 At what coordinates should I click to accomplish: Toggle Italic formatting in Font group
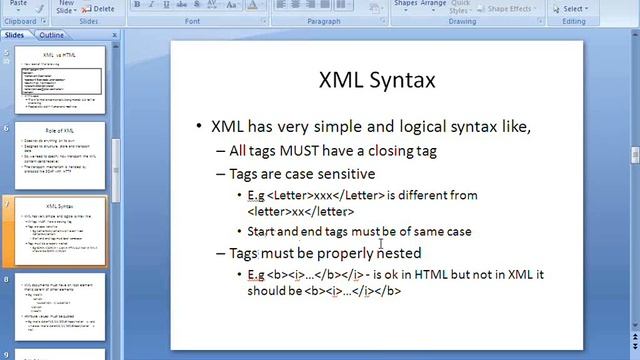click(x=151, y=4)
